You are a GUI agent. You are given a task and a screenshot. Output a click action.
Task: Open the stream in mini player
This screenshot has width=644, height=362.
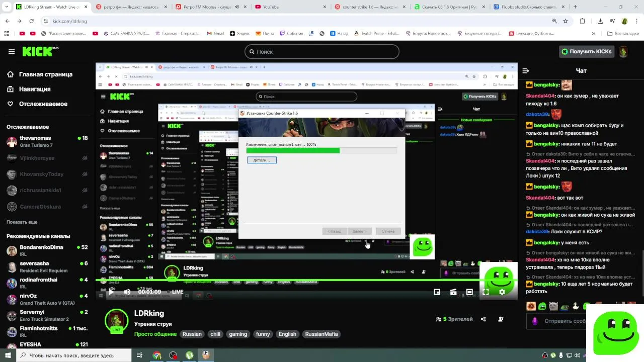(x=437, y=292)
